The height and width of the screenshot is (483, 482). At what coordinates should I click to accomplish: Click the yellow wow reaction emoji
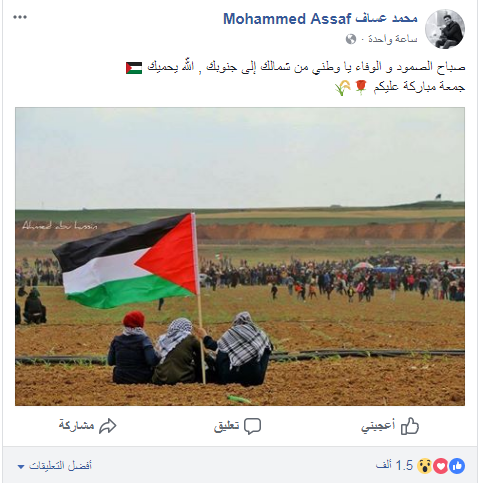point(425,466)
